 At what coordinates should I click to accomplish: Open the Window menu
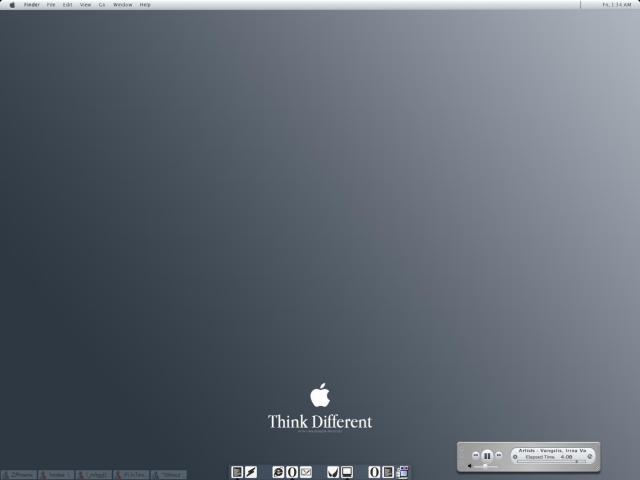pos(122,5)
